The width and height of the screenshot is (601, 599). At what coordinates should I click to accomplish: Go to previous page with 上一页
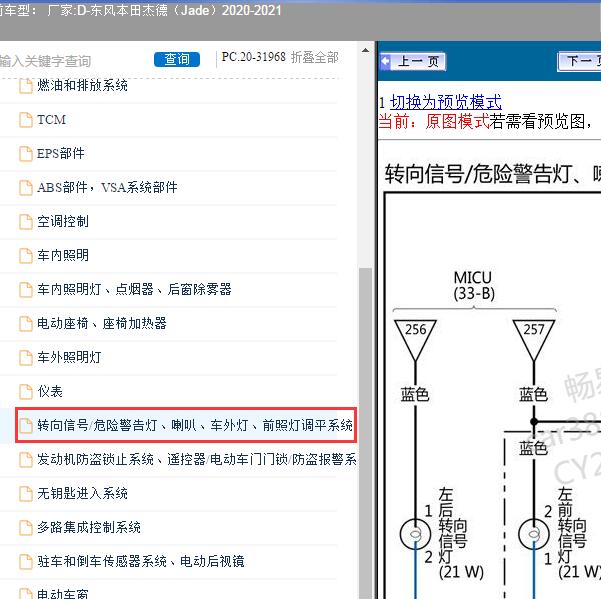[x=413, y=61]
